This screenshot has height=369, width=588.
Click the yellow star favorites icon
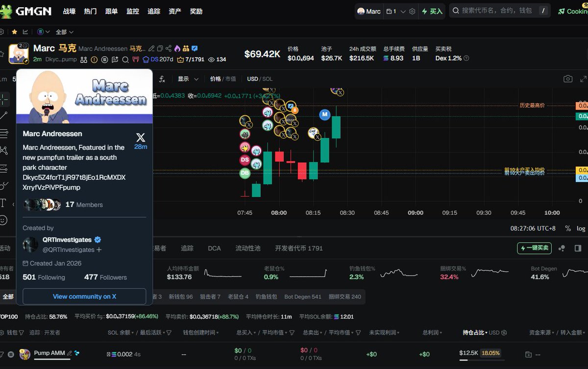coord(14,32)
